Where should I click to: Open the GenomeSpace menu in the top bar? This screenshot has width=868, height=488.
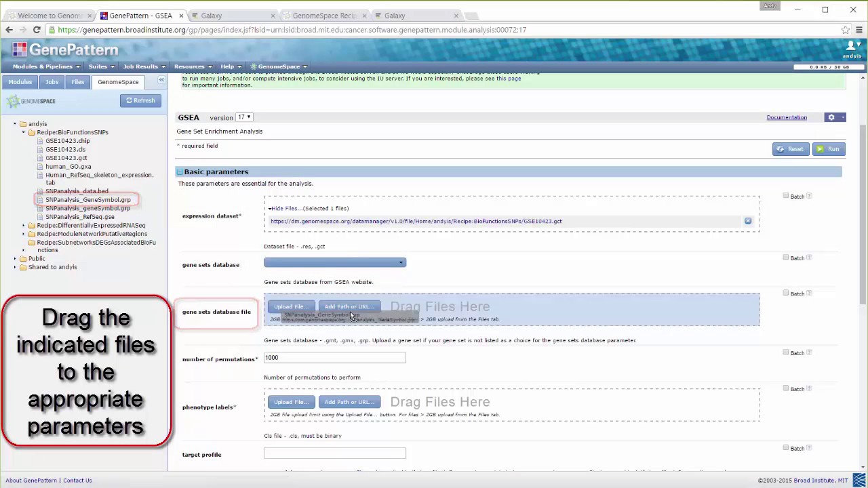279,66
